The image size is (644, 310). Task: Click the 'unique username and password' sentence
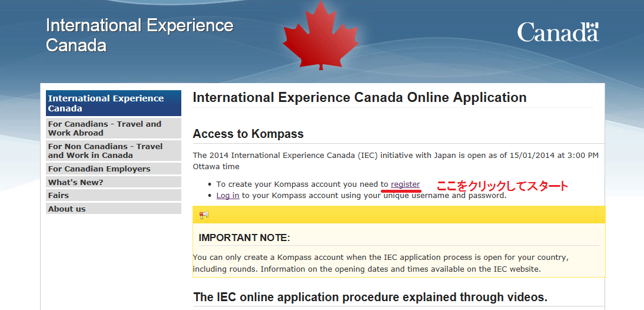(361, 195)
